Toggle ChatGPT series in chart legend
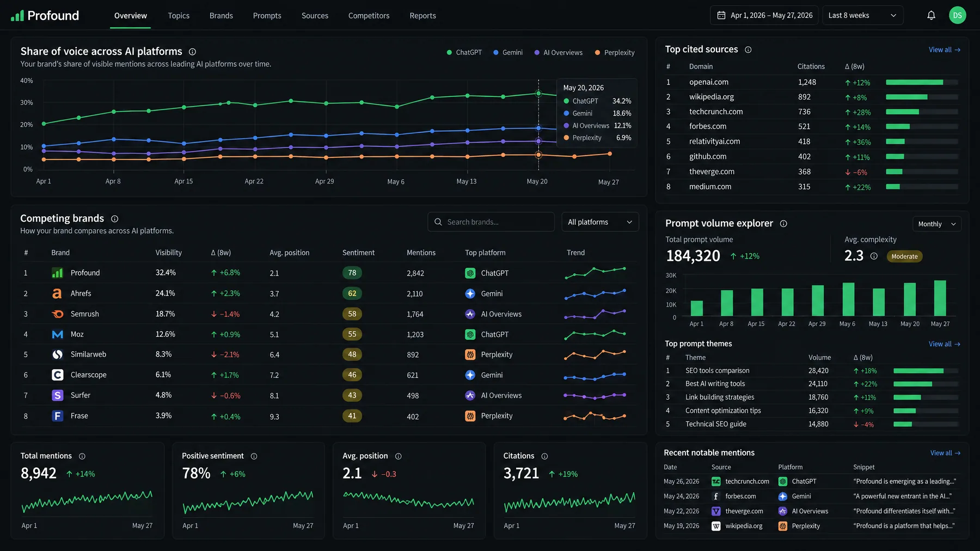This screenshot has height=551, width=980. point(464,53)
